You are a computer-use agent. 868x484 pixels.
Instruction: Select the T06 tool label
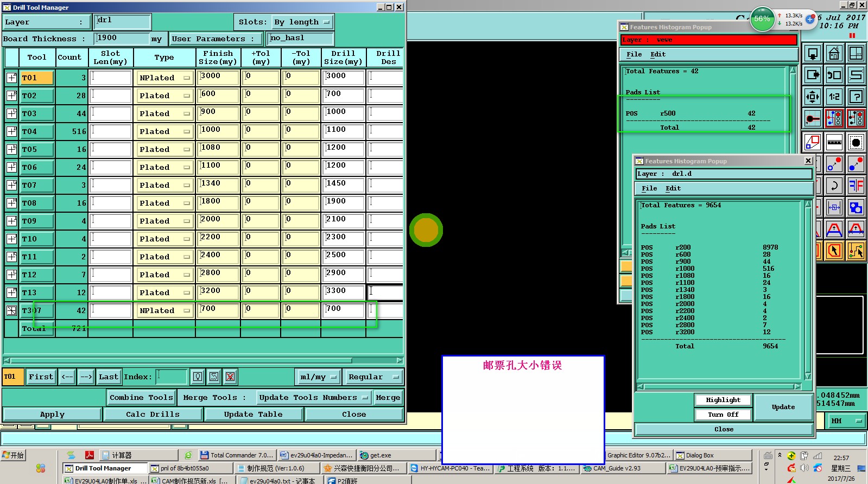[x=37, y=167]
